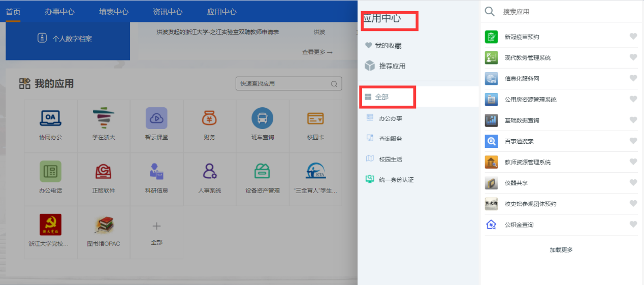Open the 校园卡 card icon
The image size is (644, 285).
tap(315, 118)
